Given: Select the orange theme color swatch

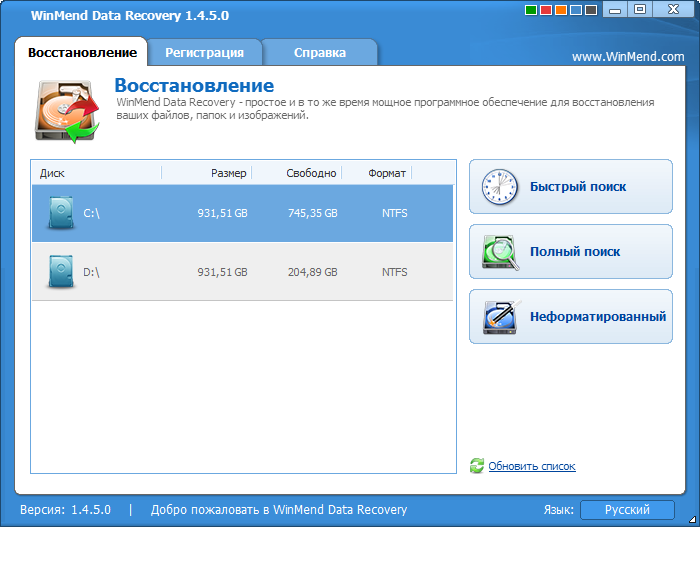Looking at the screenshot, I should [x=561, y=10].
